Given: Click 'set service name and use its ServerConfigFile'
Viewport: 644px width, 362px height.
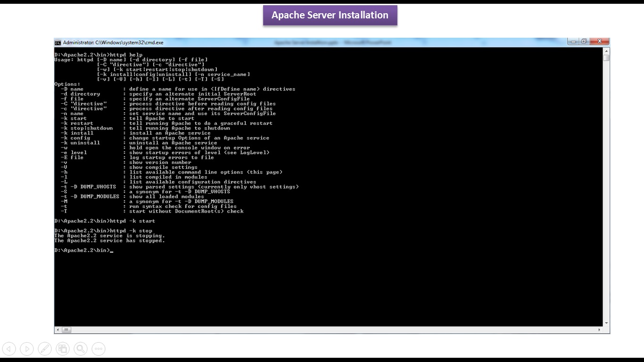Looking at the screenshot, I should [x=203, y=114].
